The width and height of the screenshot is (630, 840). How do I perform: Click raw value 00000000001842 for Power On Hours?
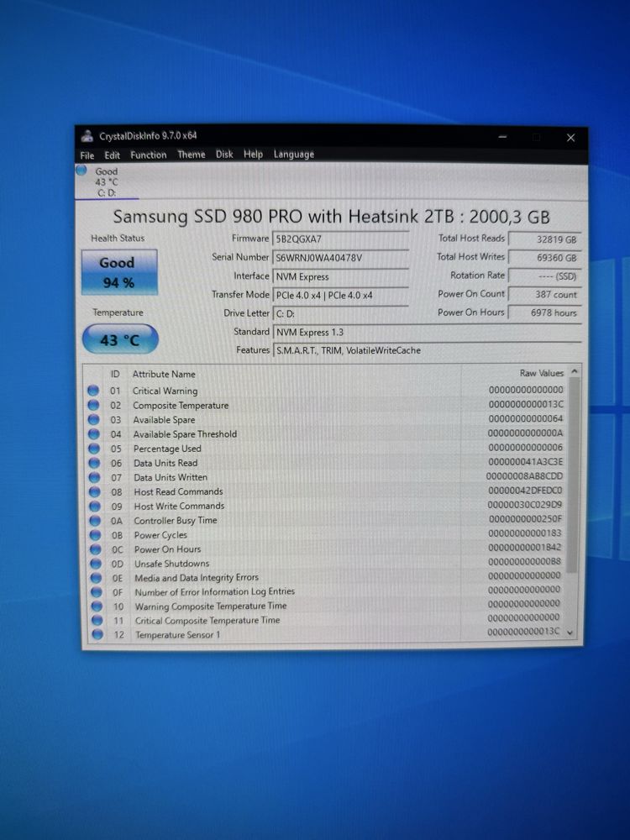[524, 547]
